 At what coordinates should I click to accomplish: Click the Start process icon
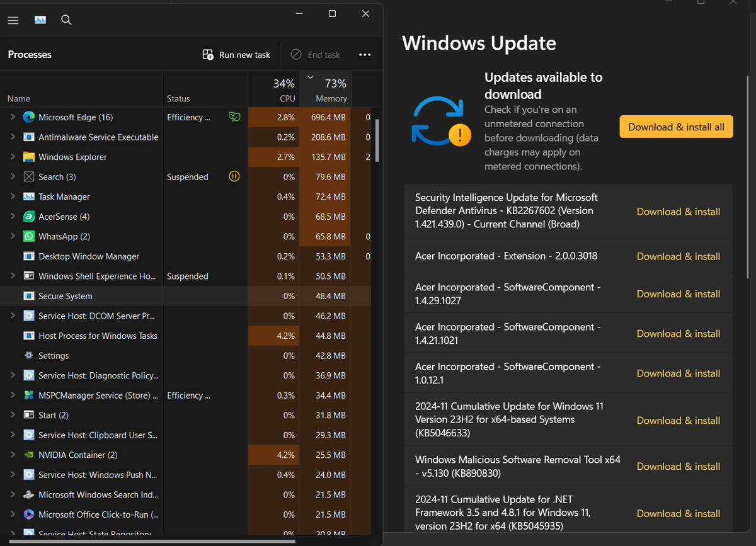click(28, 415)
